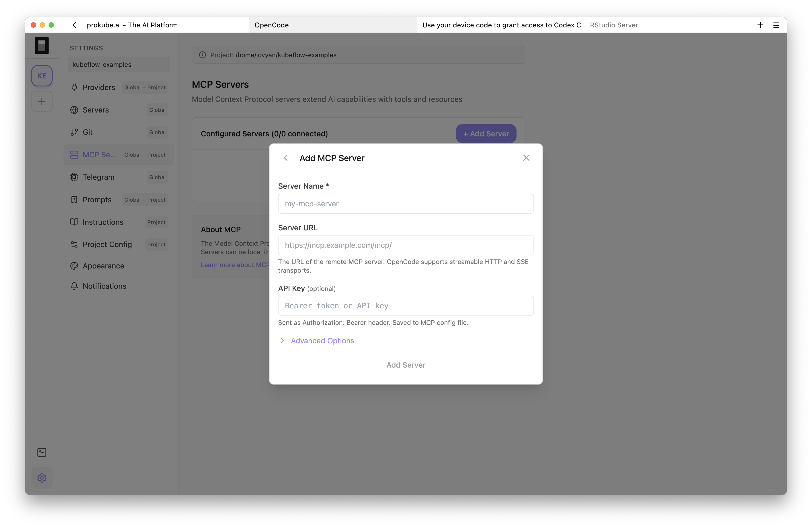Switch to Codex device code tab
Viewport: 812px width, 528px height.
click(501, 25)
